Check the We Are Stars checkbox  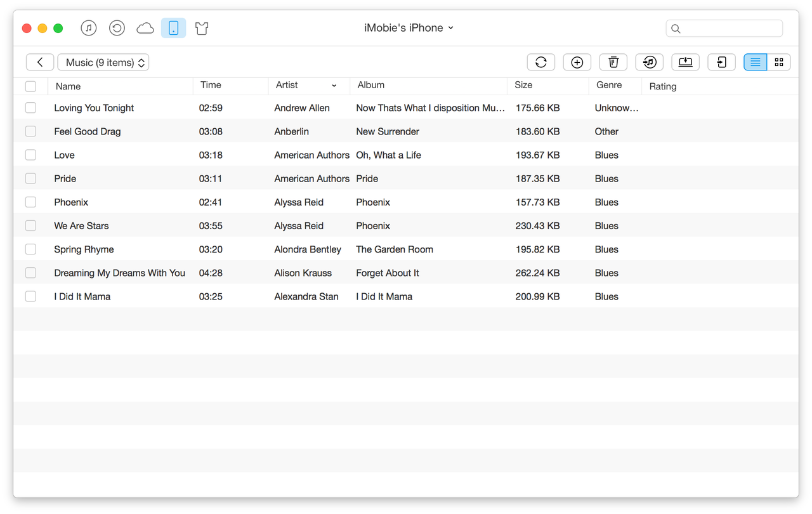point(30,225)
